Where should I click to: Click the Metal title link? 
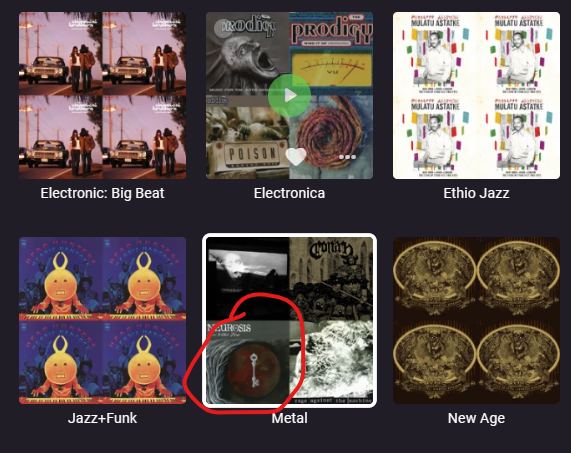tap(290, 418)
